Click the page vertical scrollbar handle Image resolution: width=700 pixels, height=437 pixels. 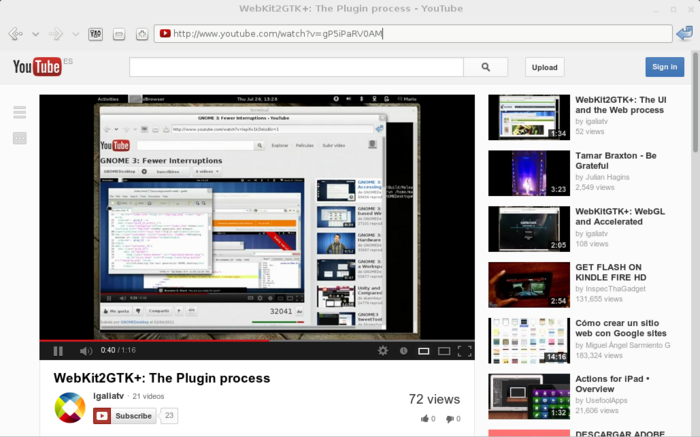[x=695, y=103]
